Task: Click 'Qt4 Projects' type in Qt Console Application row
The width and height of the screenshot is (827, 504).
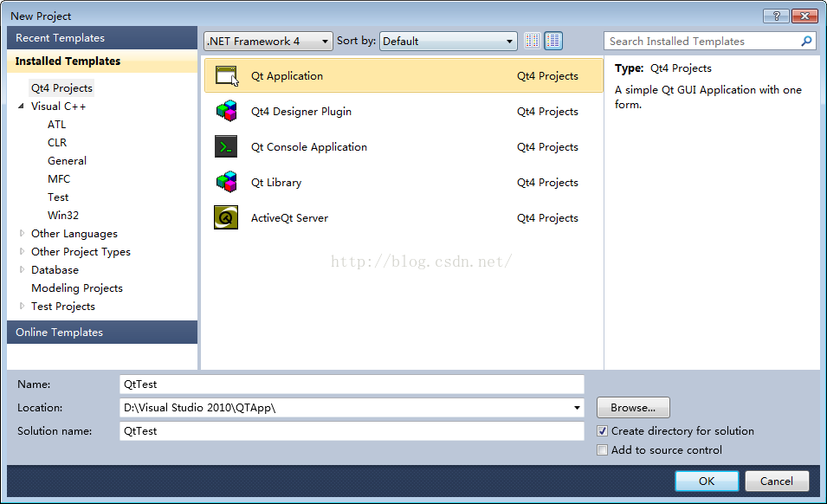Action: (547, 146)
